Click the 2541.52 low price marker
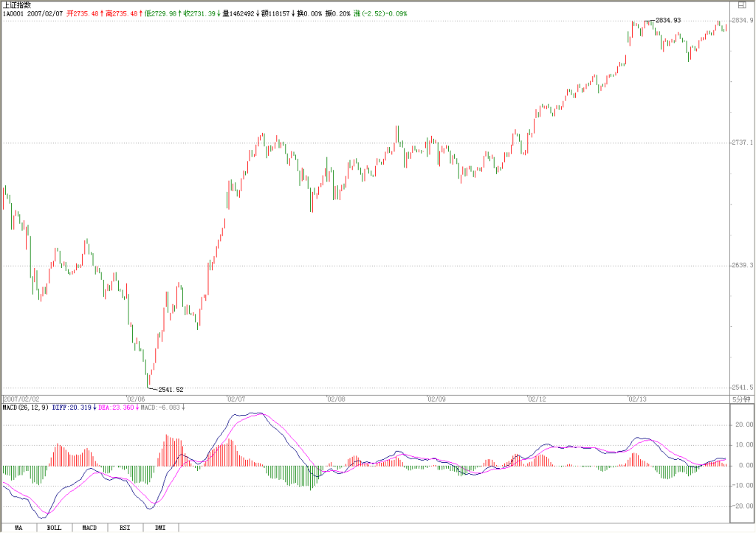Image resolution: width=756 pixels, height=533 pixels. [x=171, y=389]
